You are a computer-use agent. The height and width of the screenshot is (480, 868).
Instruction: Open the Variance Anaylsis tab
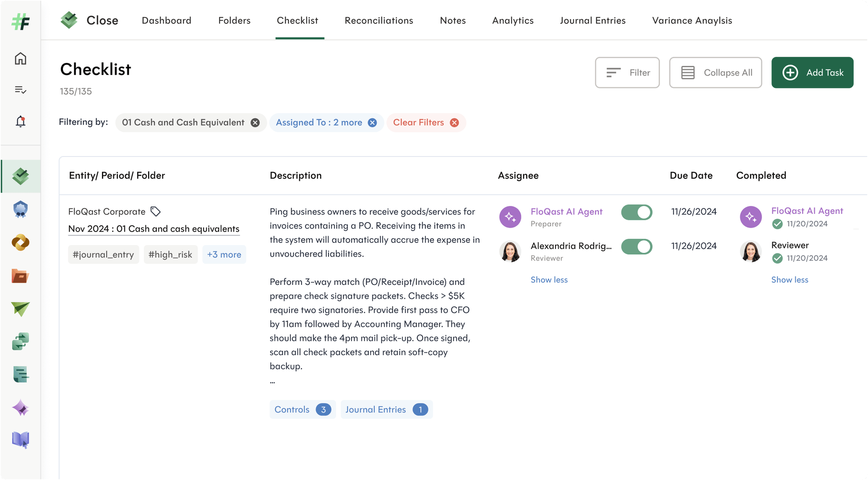click(692, 20)
